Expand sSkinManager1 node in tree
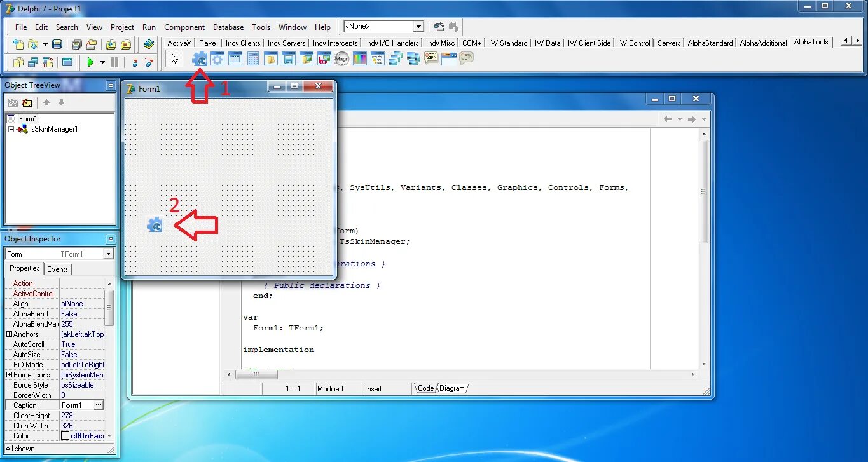The width and height of the screenshot is (868, 462). [11, 129]
